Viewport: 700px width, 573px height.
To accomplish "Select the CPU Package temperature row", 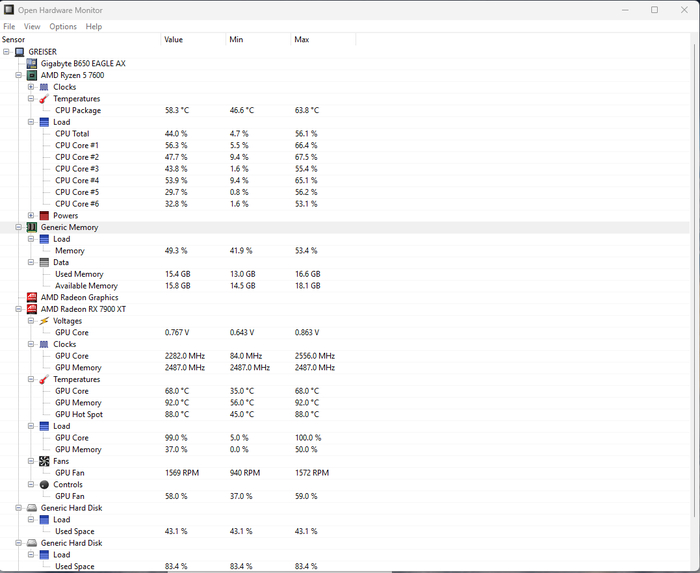I will click(x=345, y=110).
